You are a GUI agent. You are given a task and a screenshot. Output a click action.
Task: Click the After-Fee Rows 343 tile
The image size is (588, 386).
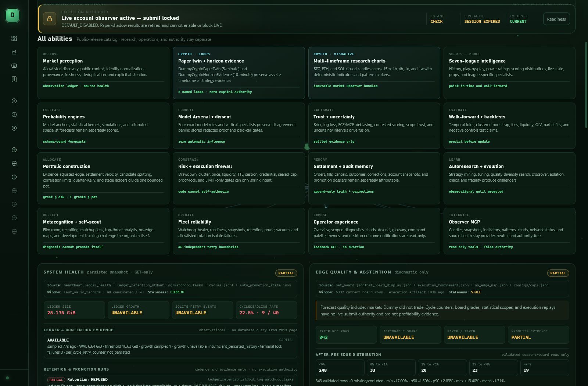346,335
